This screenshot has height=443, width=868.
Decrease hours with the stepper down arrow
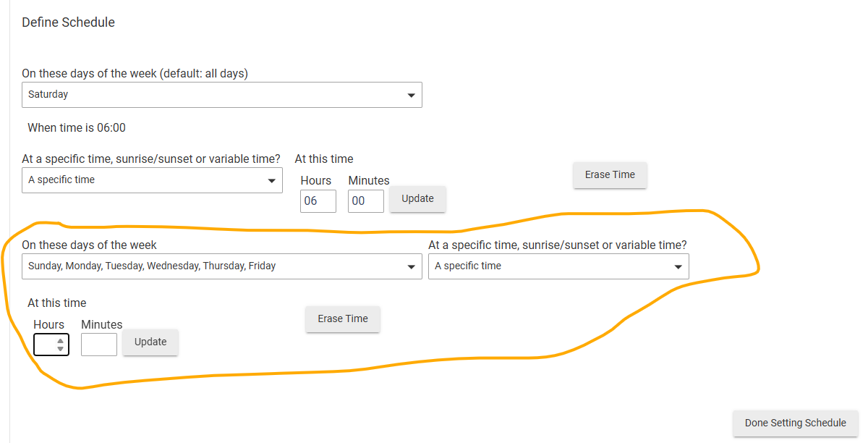click(61, 349)
